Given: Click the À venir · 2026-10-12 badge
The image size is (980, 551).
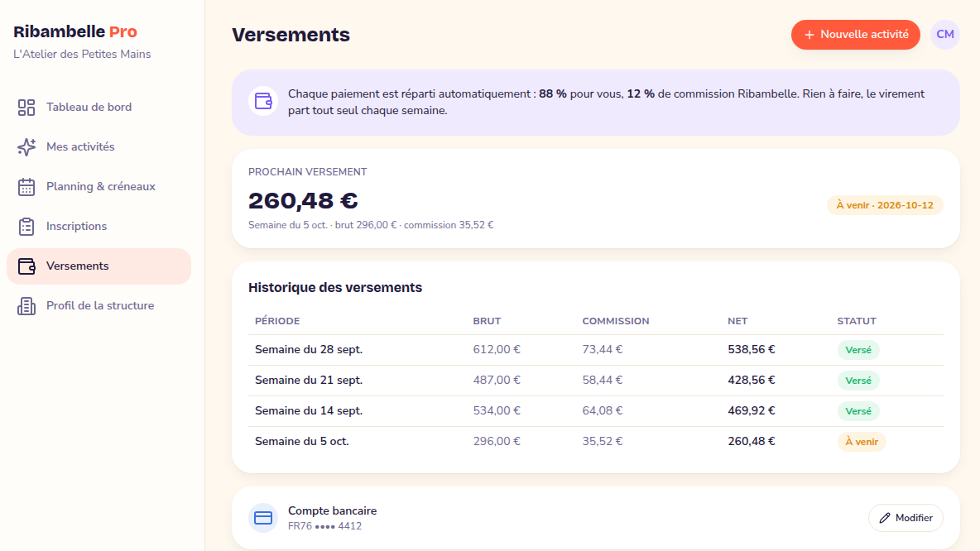Looking at the screenshot, I should [x=885, y=205].
